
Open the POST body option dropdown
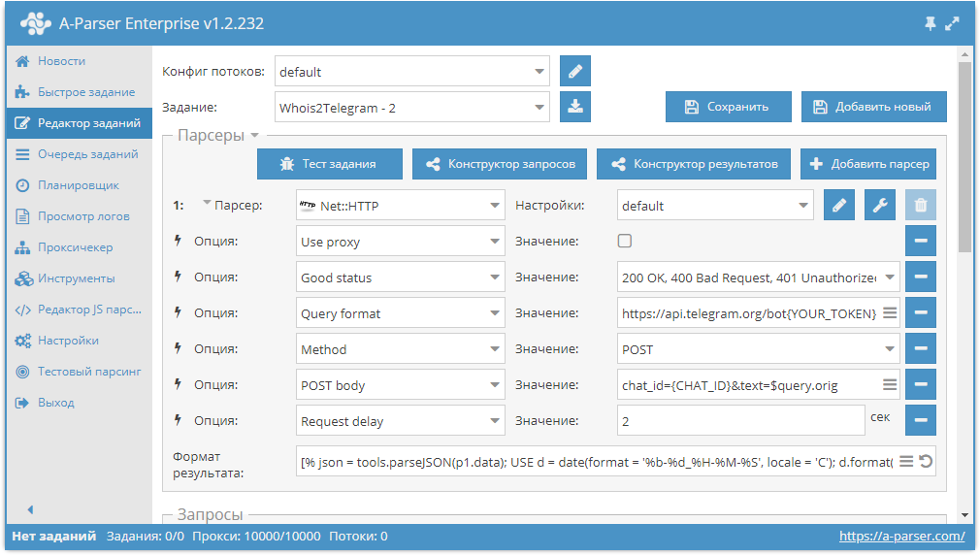[400, 385]
